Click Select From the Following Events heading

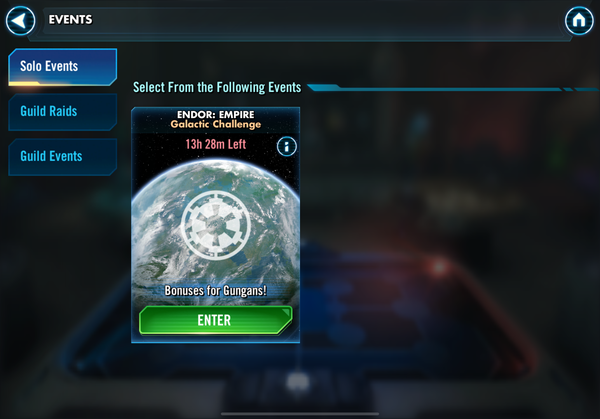[217, 87]
